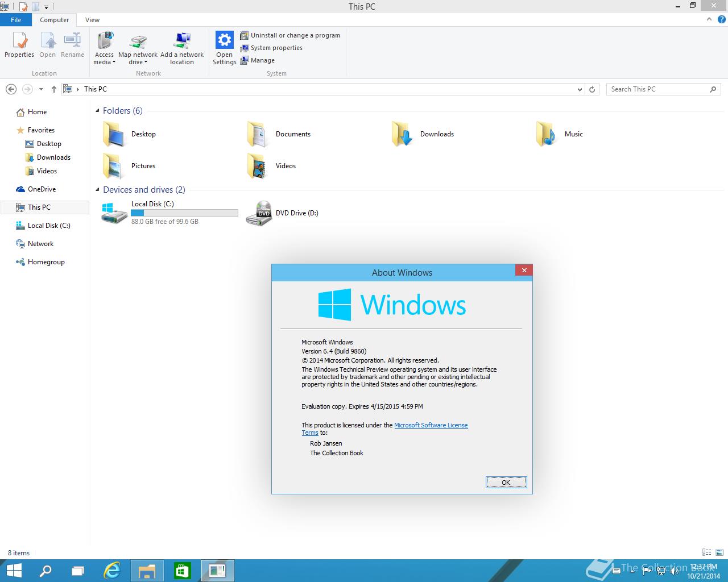Expand the address bar history dropdown

580,89
